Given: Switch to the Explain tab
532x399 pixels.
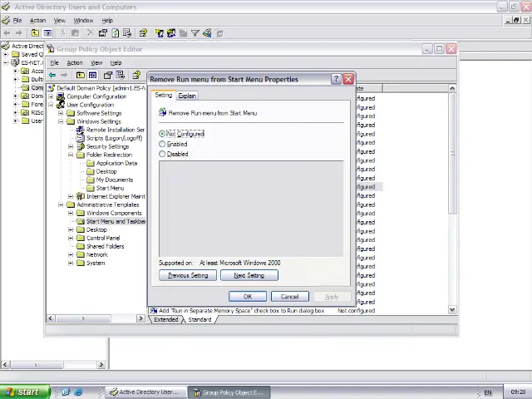Looking at the screenshot, I should pos(187,96).
